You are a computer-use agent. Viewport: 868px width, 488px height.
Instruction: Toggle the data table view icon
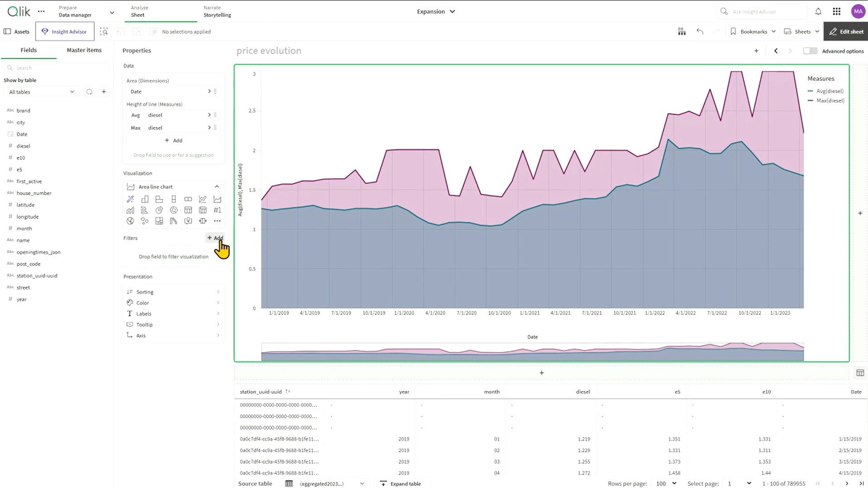click(860, 373)
